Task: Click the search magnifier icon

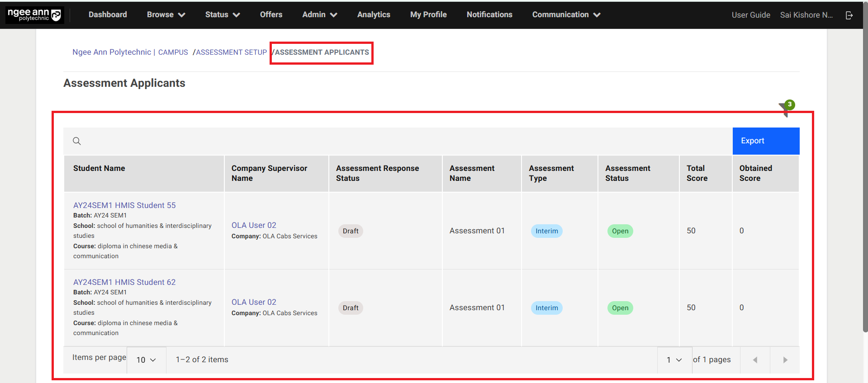Action: point(77,141)
